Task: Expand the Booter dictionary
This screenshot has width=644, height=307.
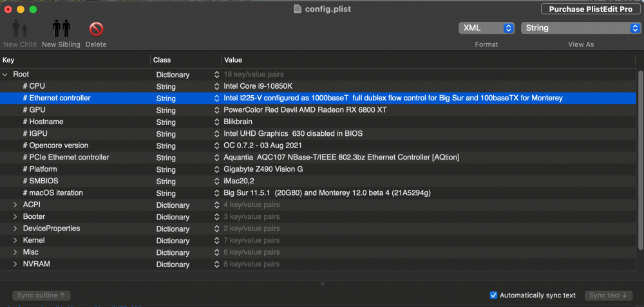Action: point(15,217)
